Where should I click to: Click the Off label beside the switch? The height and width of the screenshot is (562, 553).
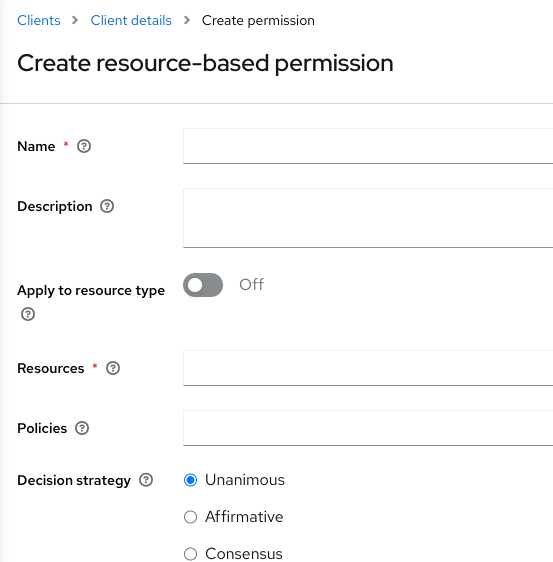coord(252,285)
